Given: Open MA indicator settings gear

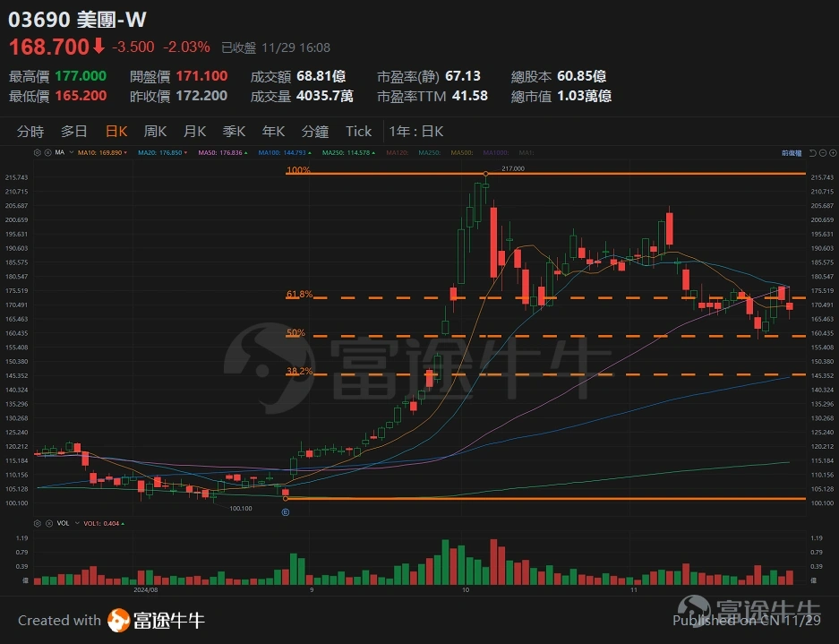Looking at the screenshot, I should 37,152.
